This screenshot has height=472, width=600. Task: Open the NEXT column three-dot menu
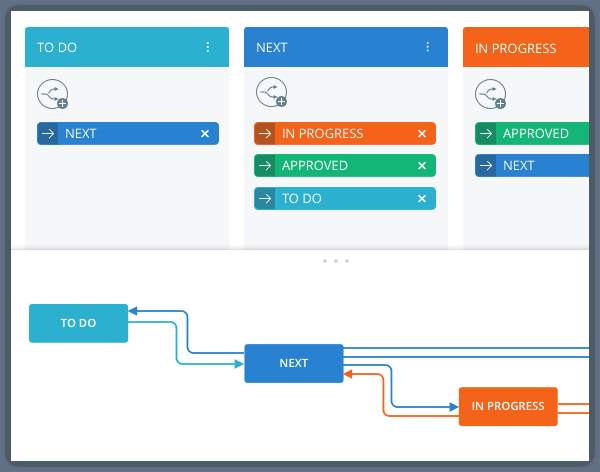pos(427,47)
